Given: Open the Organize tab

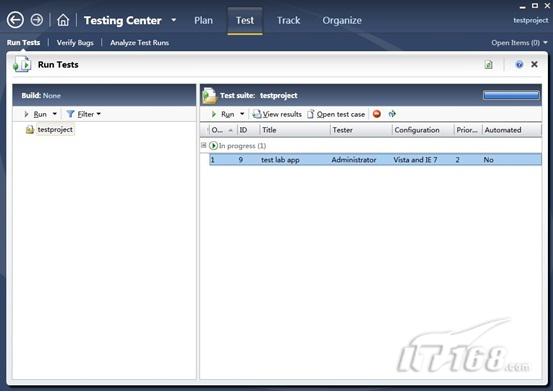Looking at the screenshot, I should coord(342,20).
